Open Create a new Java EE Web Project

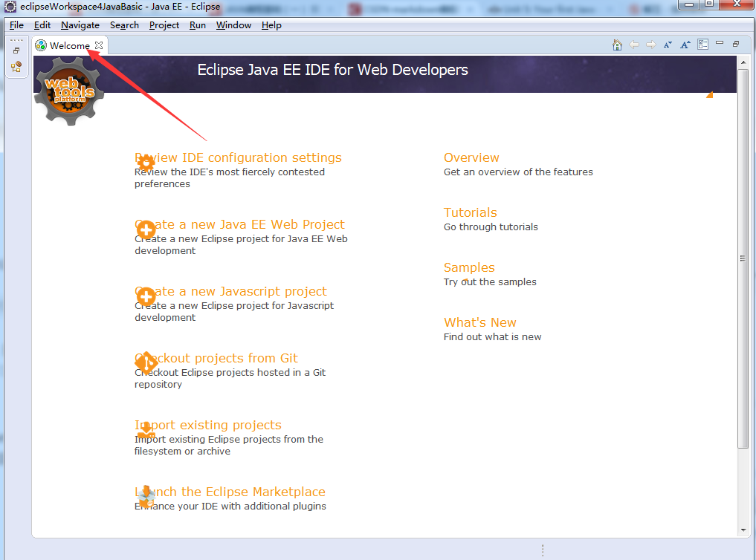point(239,224)
